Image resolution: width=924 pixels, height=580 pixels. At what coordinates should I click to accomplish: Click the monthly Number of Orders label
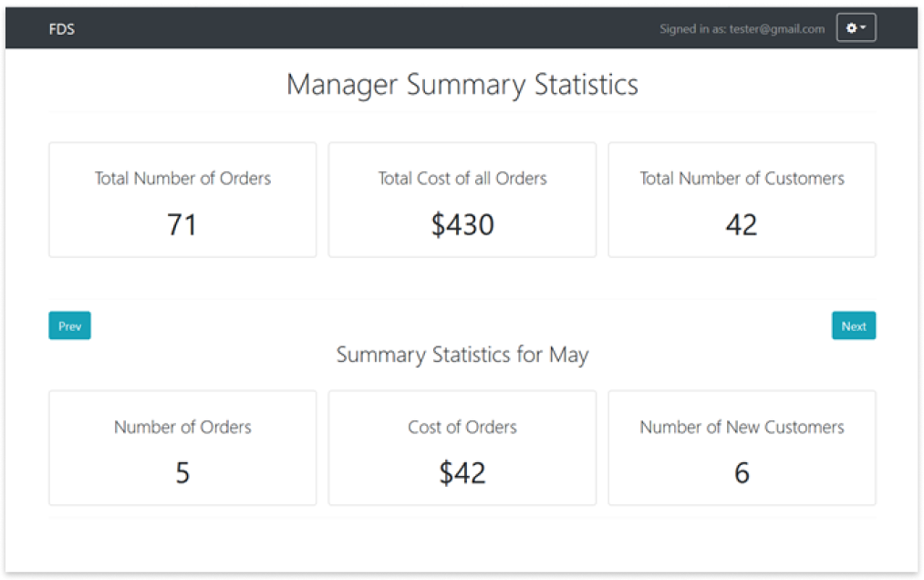[x=182, y=427]
